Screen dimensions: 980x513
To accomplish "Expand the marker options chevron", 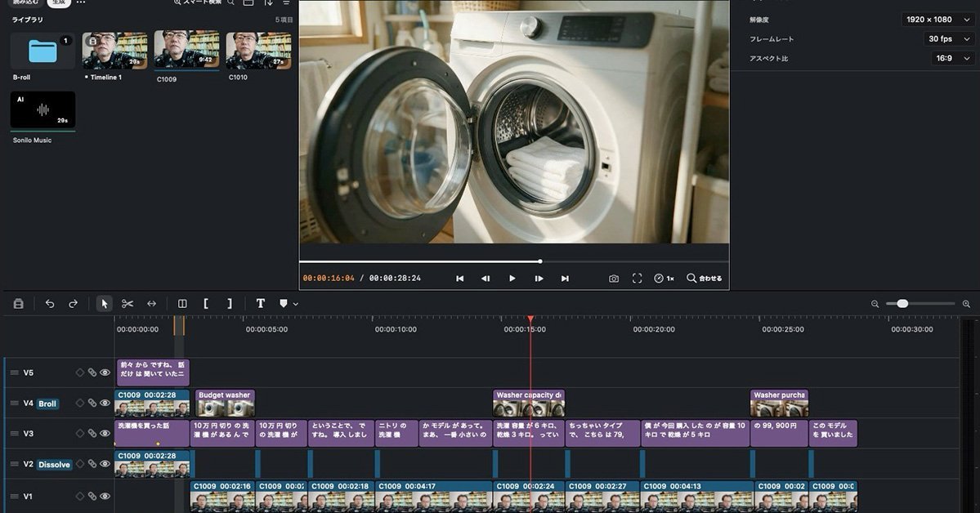I will point(296,305).
